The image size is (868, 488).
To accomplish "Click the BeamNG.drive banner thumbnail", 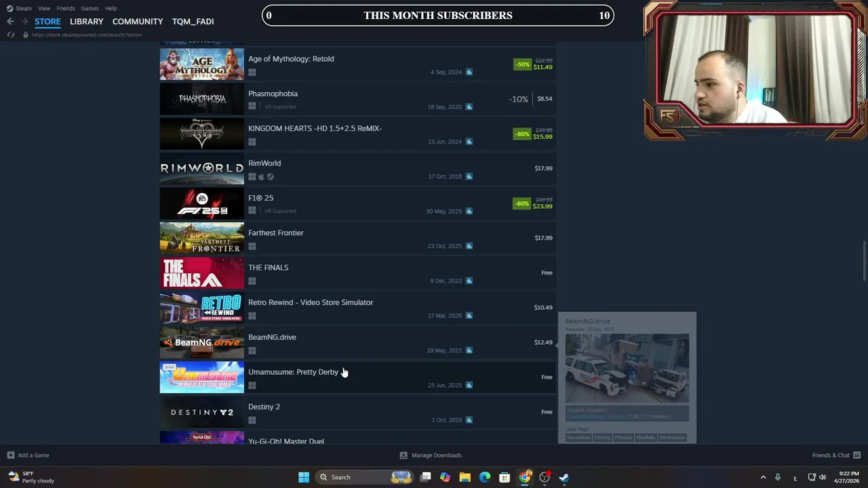I will [201, 342].
